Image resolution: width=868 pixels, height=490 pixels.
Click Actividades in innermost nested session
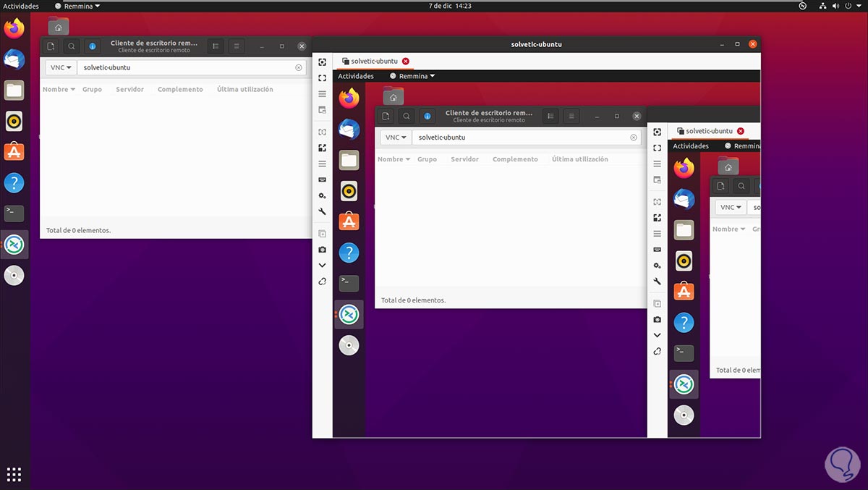tap(691, 146)
